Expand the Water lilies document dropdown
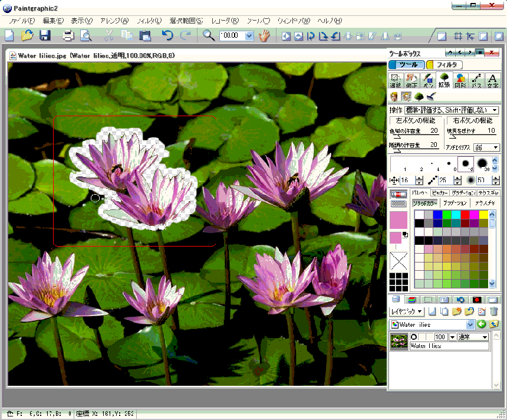The image size is (507, 420). coord(470,324)
